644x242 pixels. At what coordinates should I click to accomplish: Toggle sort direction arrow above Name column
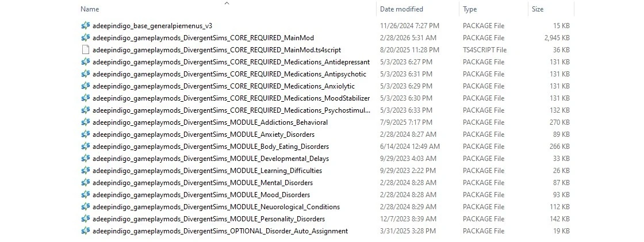(x=227, y=3)
